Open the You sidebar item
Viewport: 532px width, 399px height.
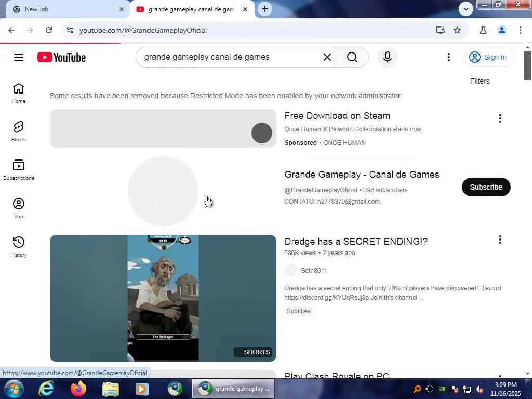click(x=19, y=208)
